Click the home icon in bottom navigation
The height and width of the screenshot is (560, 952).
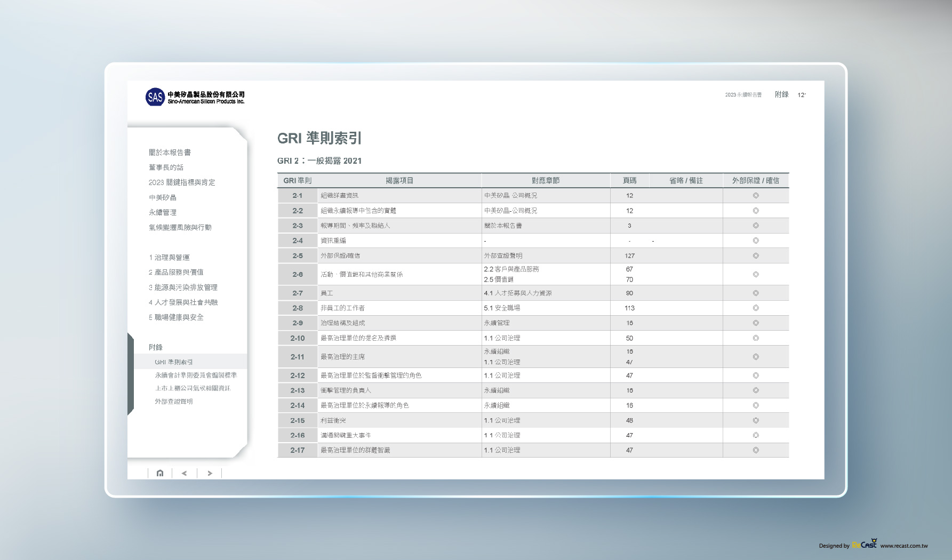[160, 473]
